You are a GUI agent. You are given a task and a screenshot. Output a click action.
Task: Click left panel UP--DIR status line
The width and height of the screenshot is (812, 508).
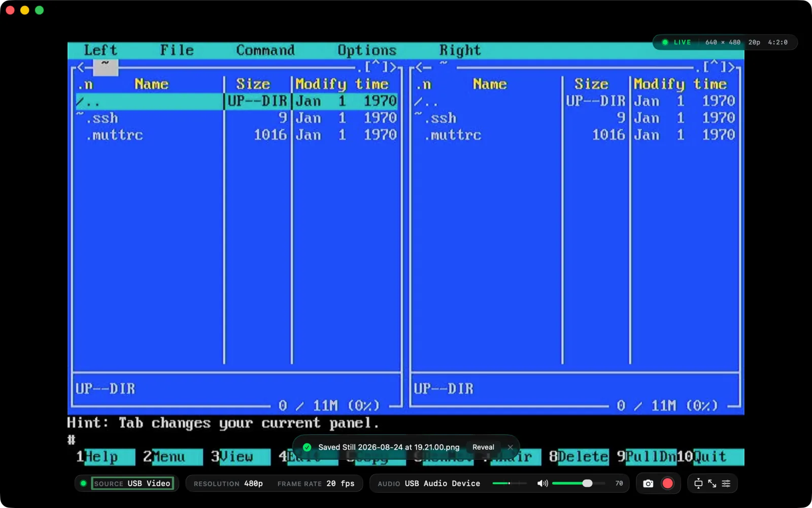tap(106, 389)
